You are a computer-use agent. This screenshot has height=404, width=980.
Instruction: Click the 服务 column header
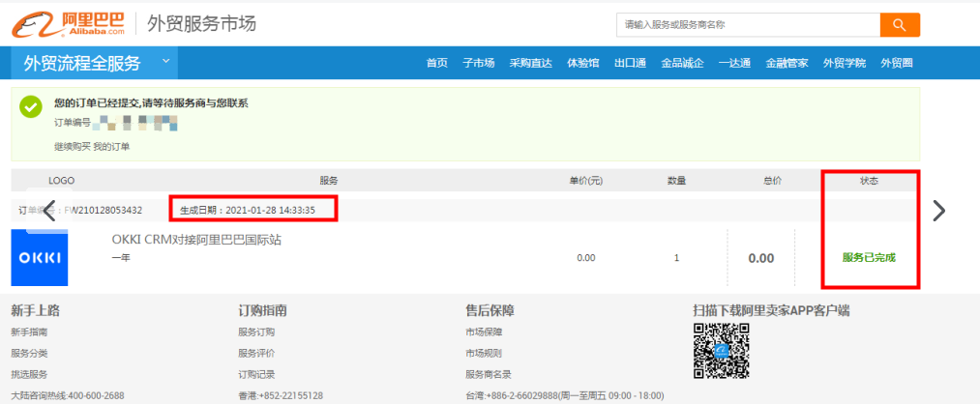point(329,181)
